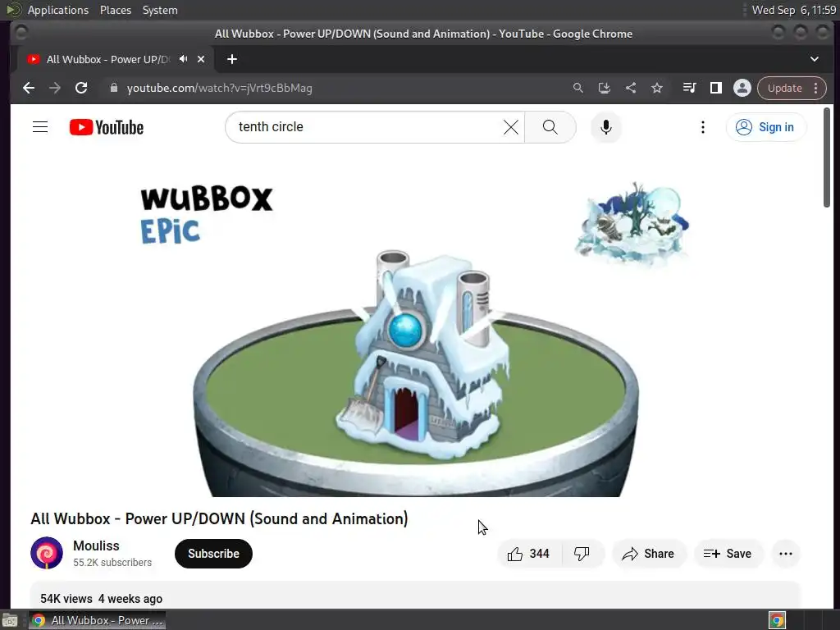The width and height of the screenshot is (840, 630).
Task: Open YouTube settings three-dot menu
Action: click(x=703, y=127)
